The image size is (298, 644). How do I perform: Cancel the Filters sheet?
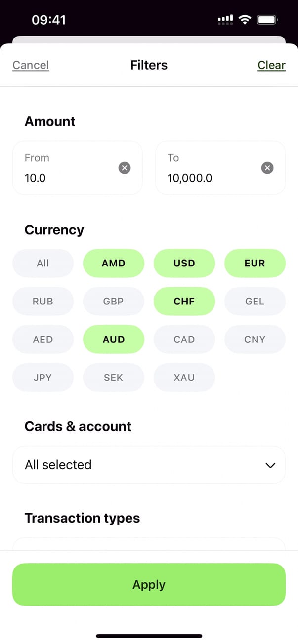click(x=31, y=65)
